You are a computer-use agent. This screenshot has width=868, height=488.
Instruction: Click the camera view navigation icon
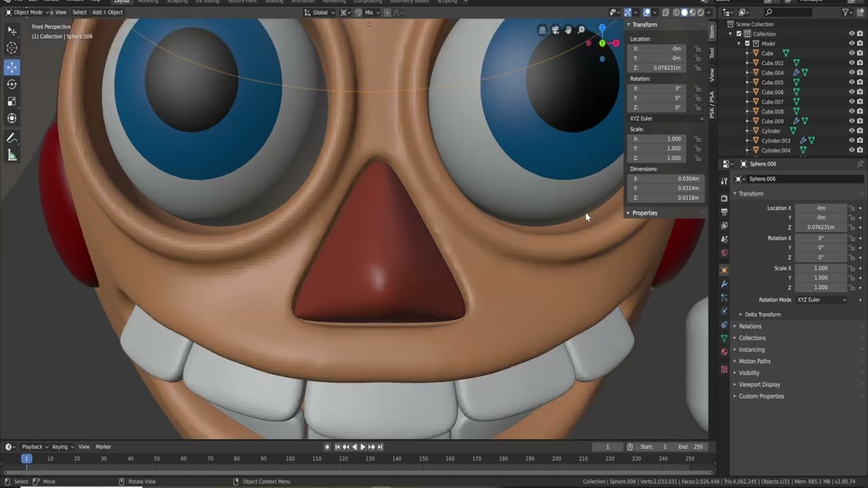(555, 30)
